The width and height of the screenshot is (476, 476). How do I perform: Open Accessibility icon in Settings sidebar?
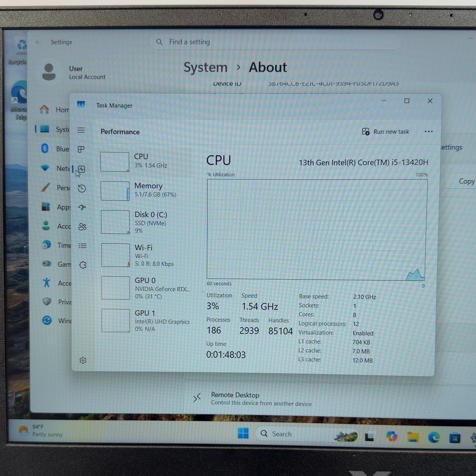pyautogui.click(x=46, y=282)
